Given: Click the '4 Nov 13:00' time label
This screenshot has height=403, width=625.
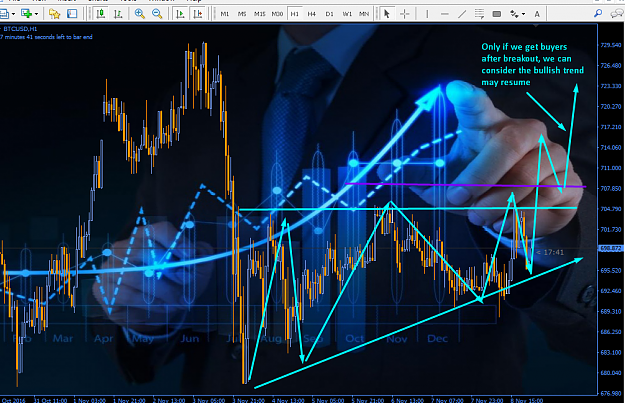Looking at the screenshot, I should [x=288, y=400].
